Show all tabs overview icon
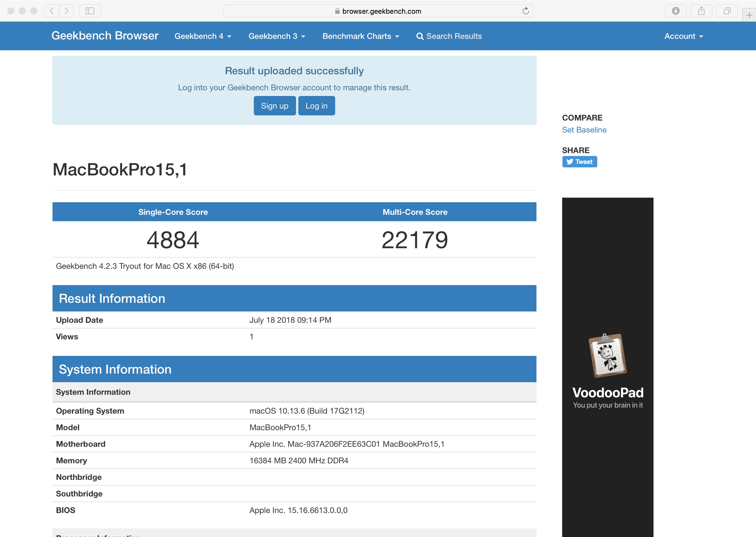The height and width of the screenshot is (537, 756). (727, 11)
